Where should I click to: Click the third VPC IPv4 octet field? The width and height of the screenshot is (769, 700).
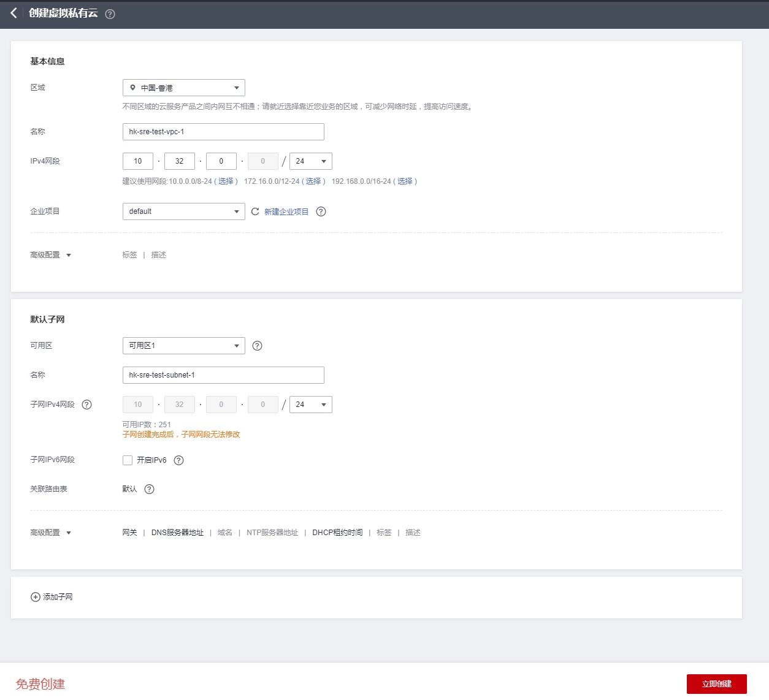(221, 161)
